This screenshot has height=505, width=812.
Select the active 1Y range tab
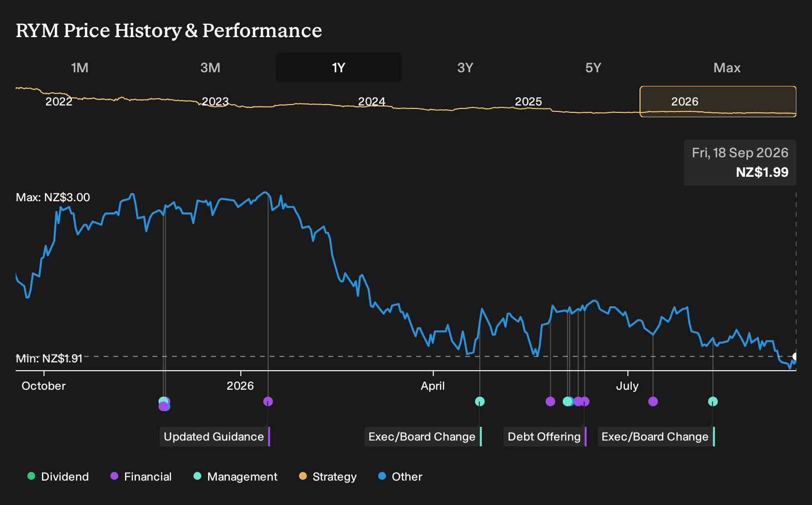(x=339, y=67)
